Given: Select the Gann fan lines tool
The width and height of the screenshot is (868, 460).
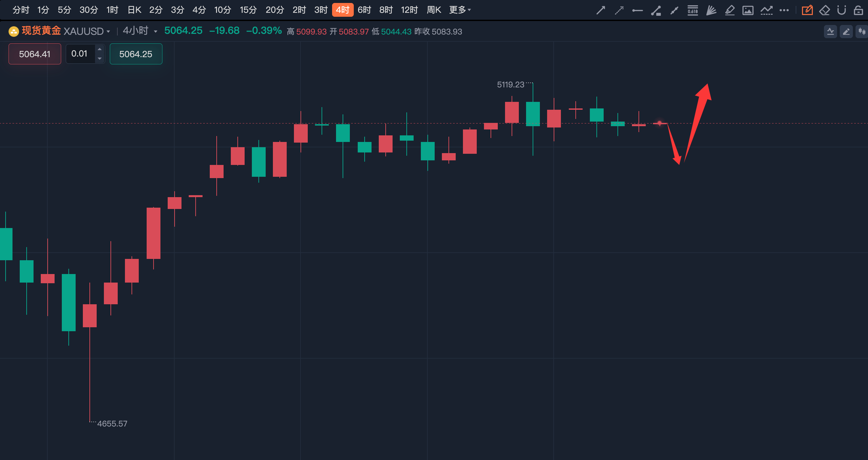Looking at the screenshot, I should (x=711, y=11).
